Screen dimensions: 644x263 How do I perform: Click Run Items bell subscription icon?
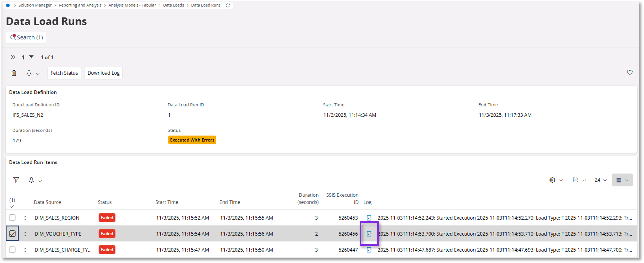(31, 180)
